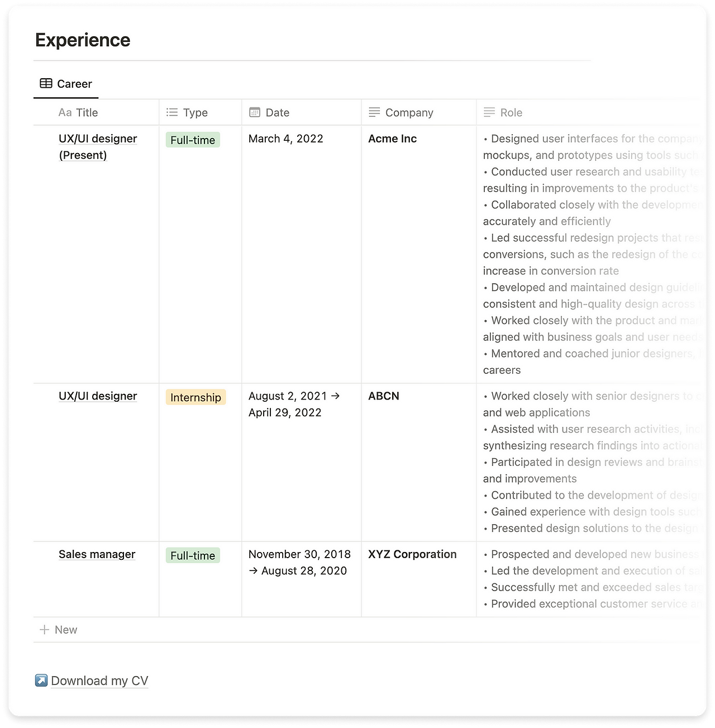
Task: Click the Download my CV link
Action: coord(99,681)
